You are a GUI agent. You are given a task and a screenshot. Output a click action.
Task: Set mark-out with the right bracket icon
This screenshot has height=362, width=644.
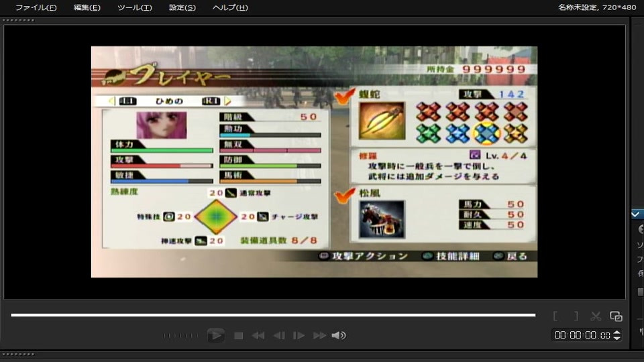[576, 316]
